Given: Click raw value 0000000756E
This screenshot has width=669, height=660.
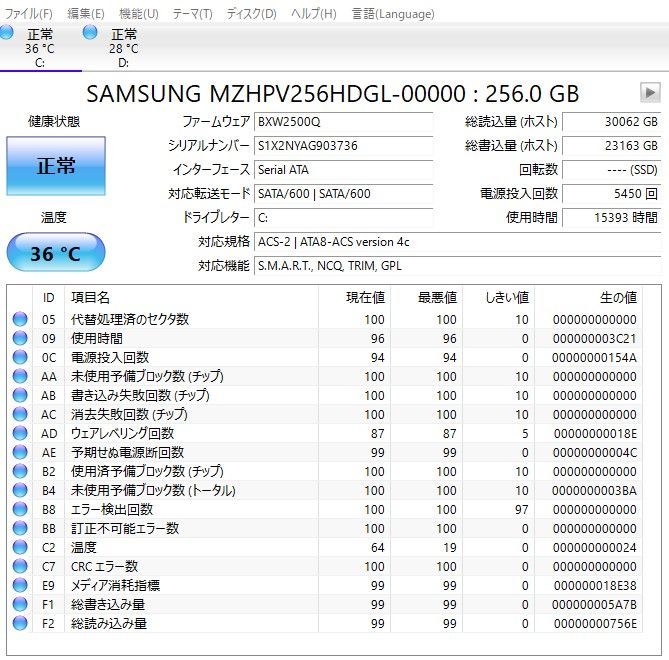Looking at the screenshot, I should coord(595,623).
